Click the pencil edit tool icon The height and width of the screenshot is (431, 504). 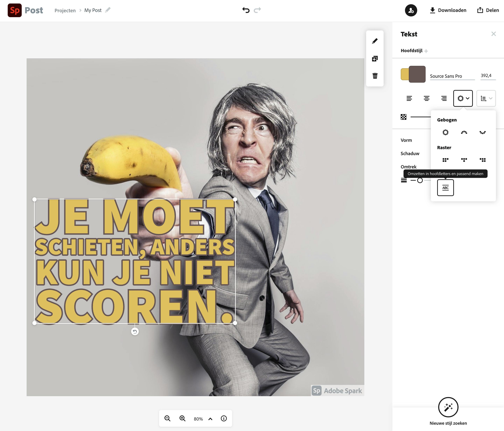(375, 41)
